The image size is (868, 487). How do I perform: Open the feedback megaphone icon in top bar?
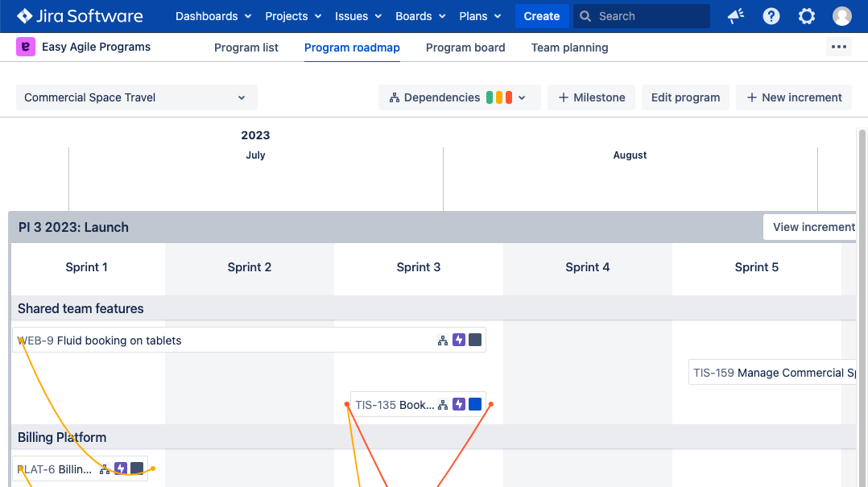pyautogui.click(x=735, y=16)
